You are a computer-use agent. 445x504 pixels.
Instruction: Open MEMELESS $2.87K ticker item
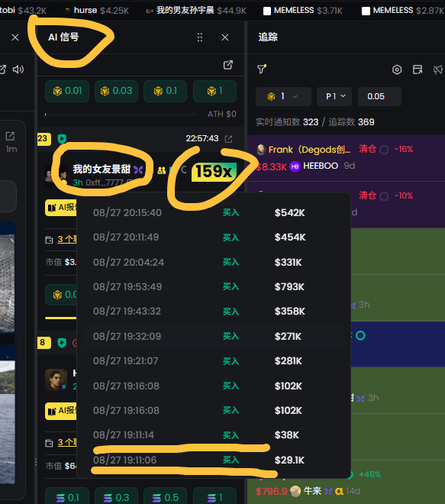coord(403,11)
